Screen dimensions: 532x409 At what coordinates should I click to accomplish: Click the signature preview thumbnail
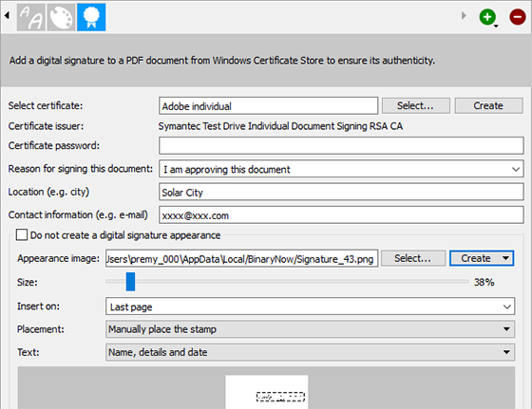tap(267, 392)
